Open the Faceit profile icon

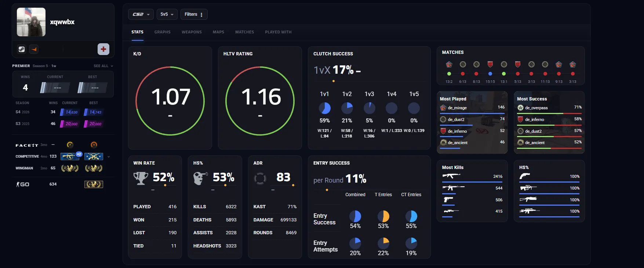pyautogui.click(x=34, y=49)
